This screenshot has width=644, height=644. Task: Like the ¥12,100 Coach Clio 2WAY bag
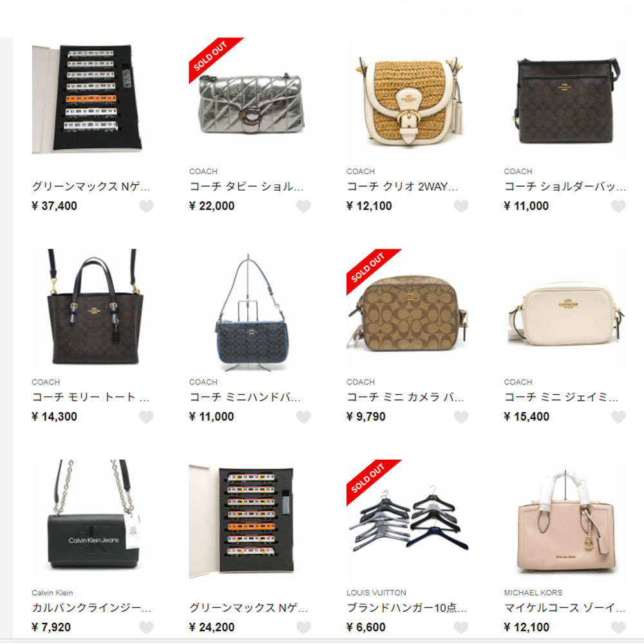click(x=461, y=206)
